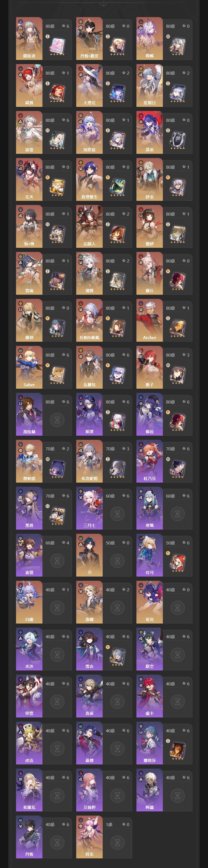The height and width of the screenshot is (868, 208).
Task: Open the light cone icon on 開拓者 card
Action: click(57, 46)
